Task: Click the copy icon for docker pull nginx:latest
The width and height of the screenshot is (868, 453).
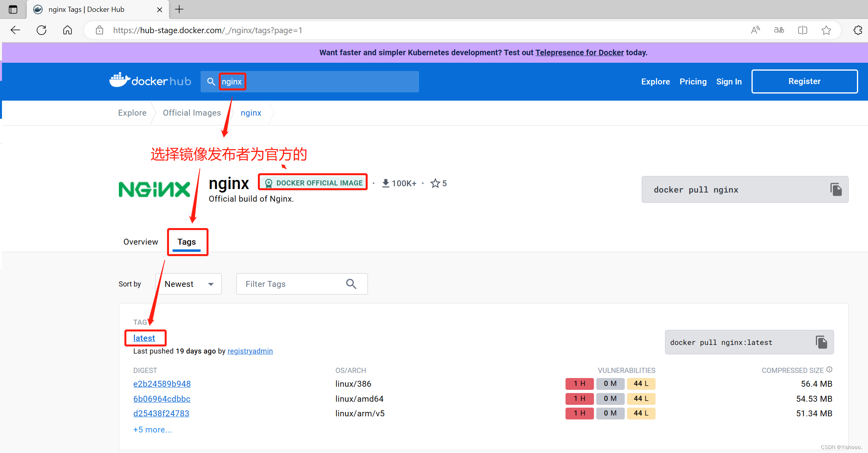Action: tap(822, 342)
